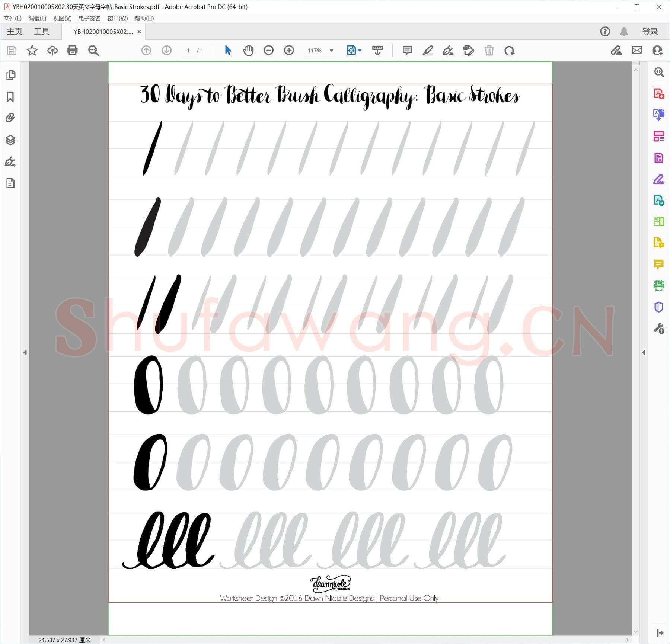
Task: Open the bookmarks panel
Action: (x=10, y=97)
